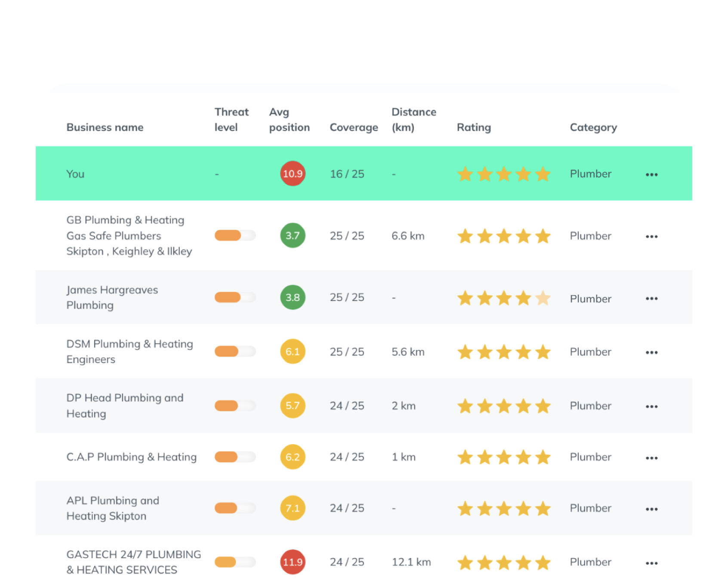Select the James Hargreaves Plumbing name

click(112, 298)
